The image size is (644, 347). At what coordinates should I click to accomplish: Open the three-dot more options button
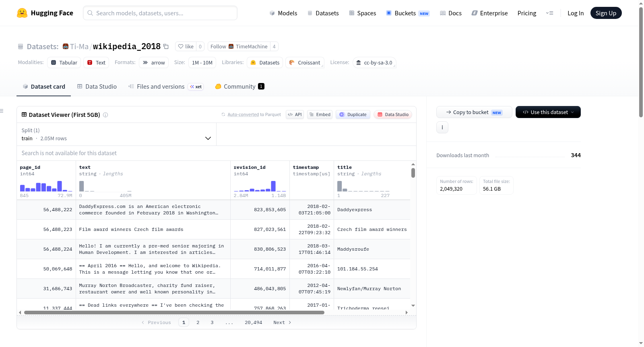[x=442, y=127]
